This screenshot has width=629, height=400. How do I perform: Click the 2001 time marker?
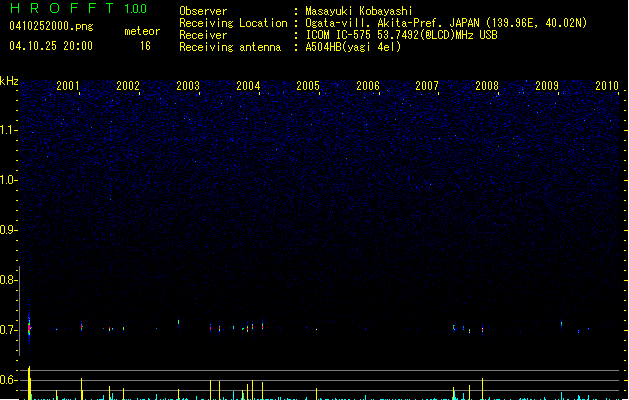click(x=68, y=85)
